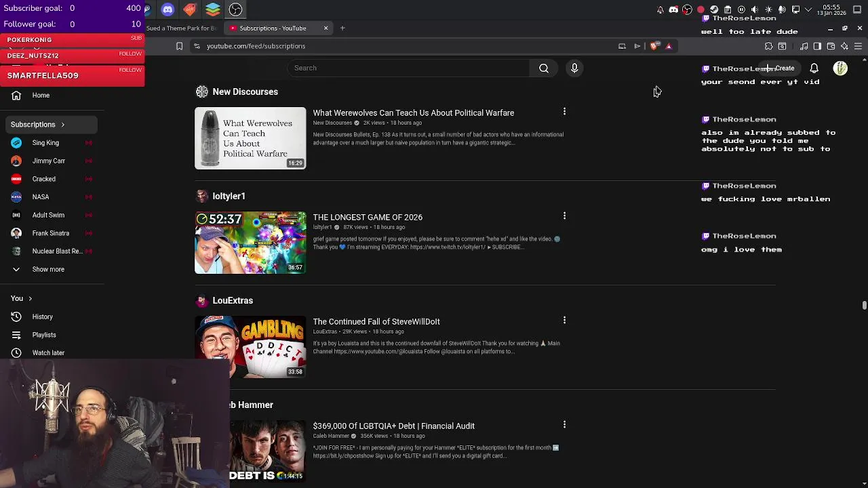Open the Brave wallet icon in toolbar
868x488 pixels.
point(831,46)
